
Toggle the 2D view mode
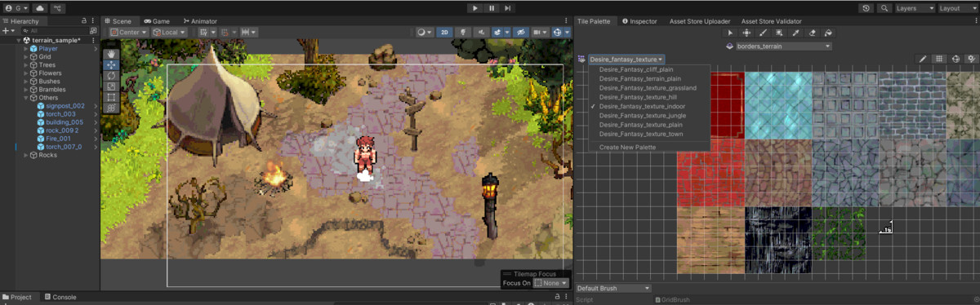(445, 32)
